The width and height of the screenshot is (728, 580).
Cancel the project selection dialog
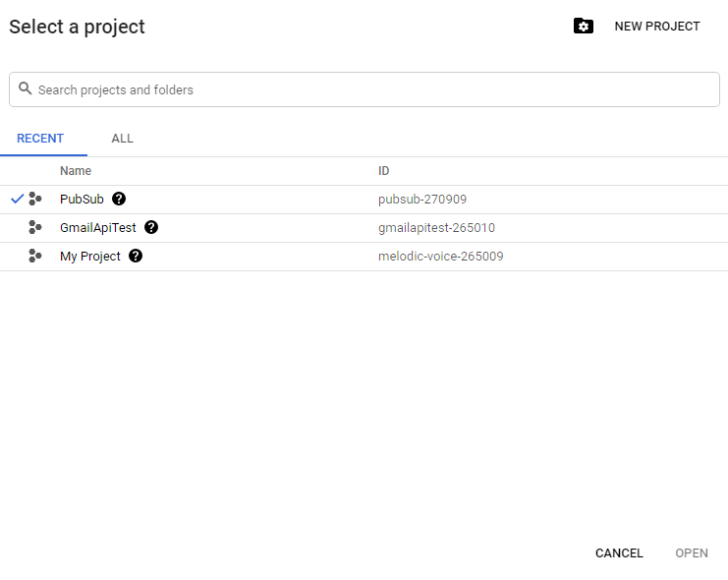coord(619,553)
